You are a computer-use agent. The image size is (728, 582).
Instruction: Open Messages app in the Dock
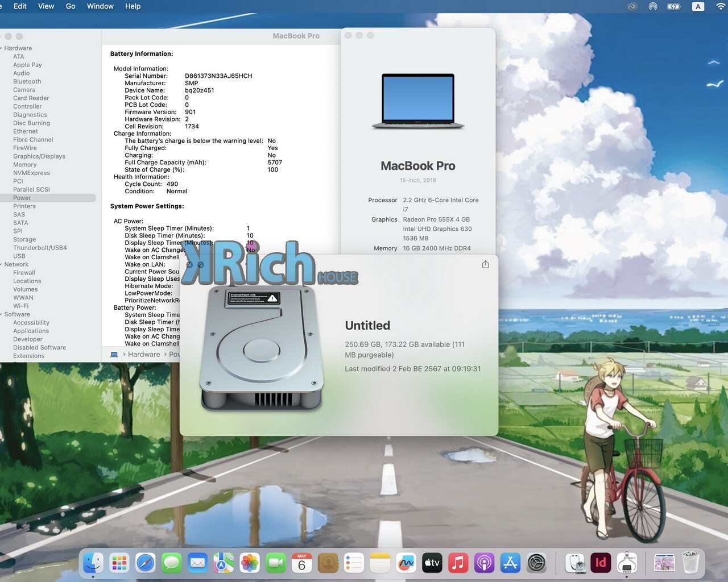click(172, 563)
